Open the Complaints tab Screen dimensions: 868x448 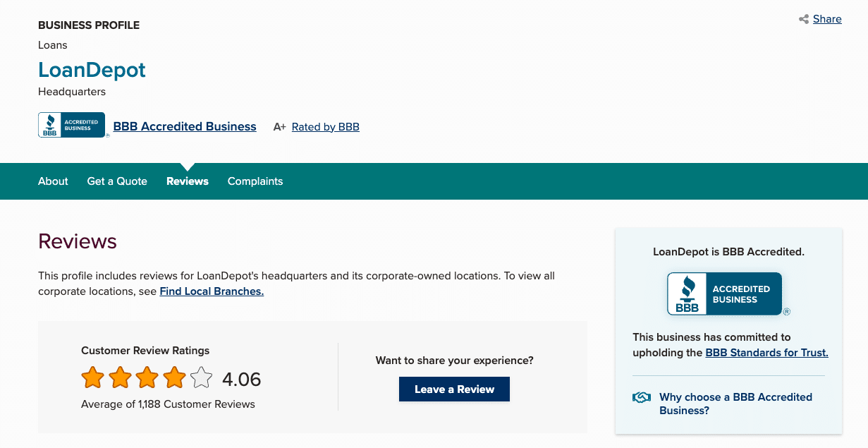coord(255,181)
